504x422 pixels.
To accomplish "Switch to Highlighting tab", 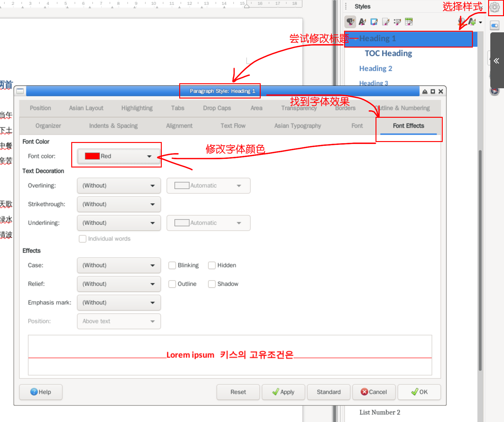I will coord(137,108).
